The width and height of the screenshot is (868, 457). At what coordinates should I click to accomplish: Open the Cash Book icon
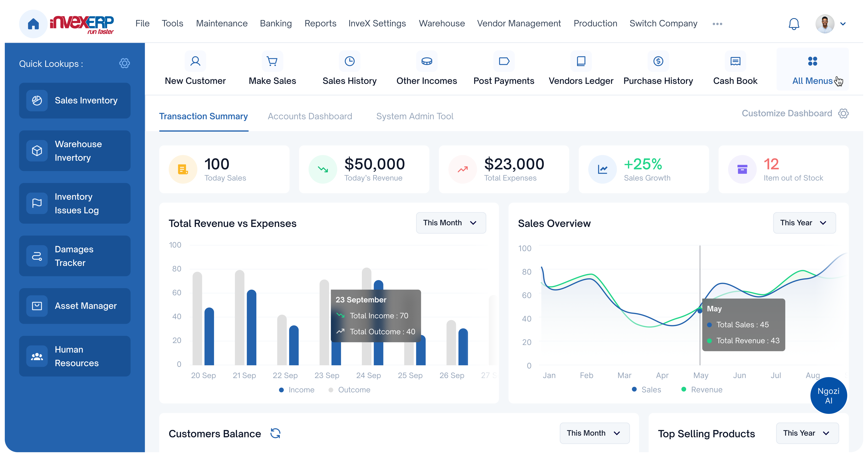tap(735, 61)
